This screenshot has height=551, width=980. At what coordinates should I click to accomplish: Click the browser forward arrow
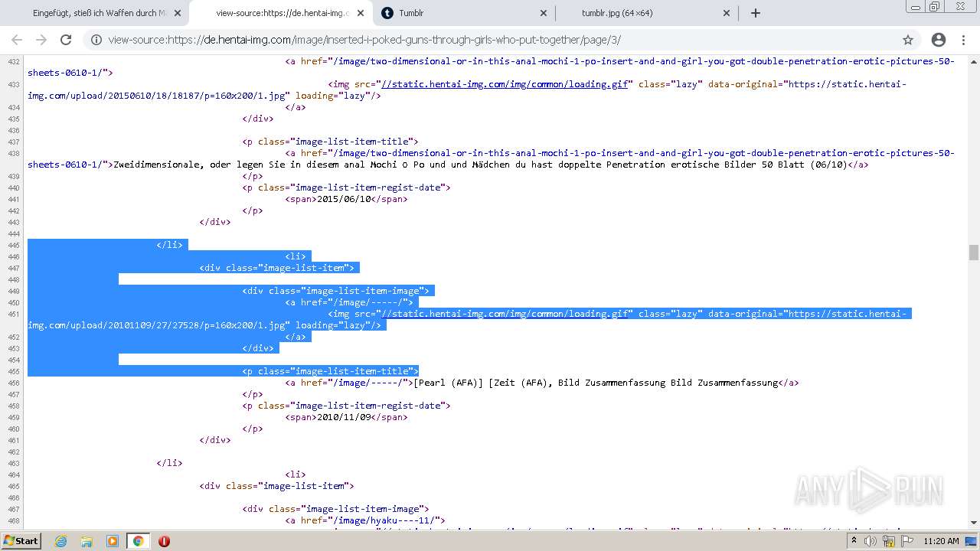click(41, 40)
